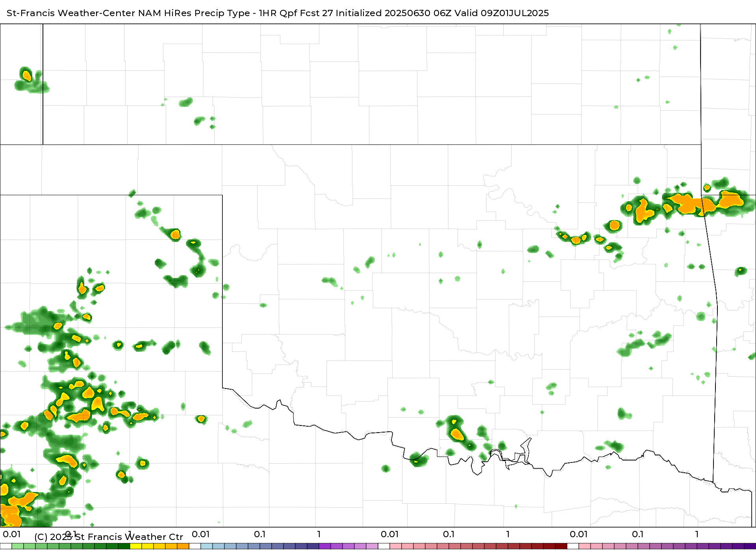Image resolution: width=756 pixels, height=551 pixels.
Task: Click the '0.1' label above the pink-purple scale
Action: [x=638, y=534]
